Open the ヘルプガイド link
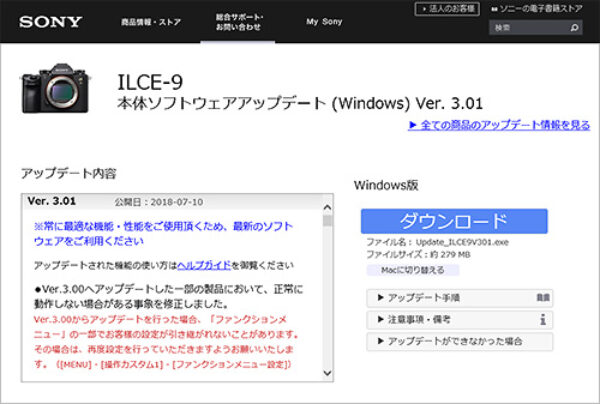The image size is (600, 404). [x=204, y=265]
